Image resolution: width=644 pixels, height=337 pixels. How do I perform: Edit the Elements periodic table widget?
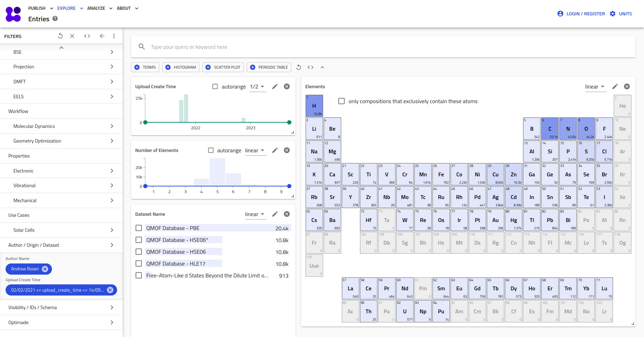(615, 86)
